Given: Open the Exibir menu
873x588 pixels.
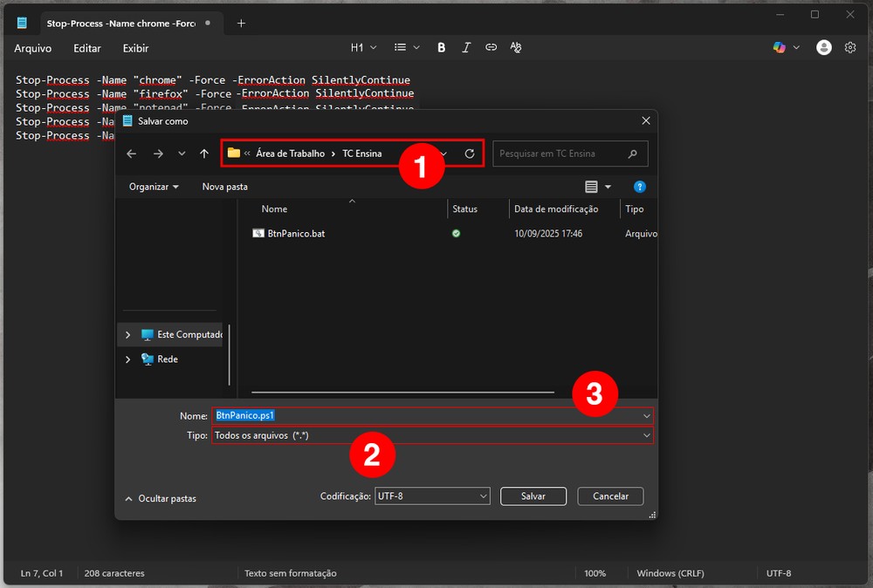Looking at the screenshot, I should tap(135, 48).
